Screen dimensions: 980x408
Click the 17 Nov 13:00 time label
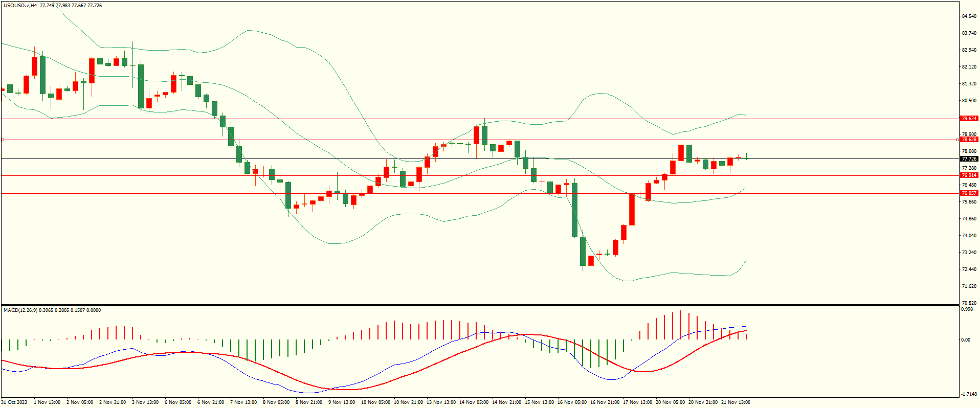coord(637,402)
